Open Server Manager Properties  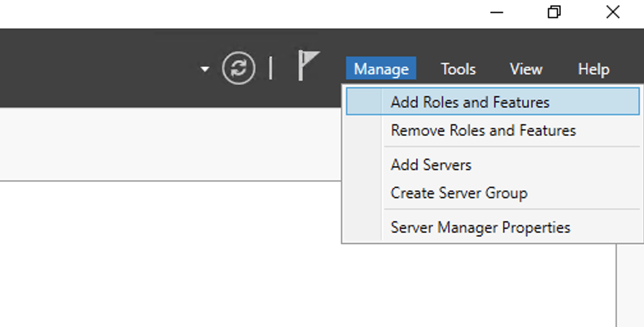click(x=480, y=227)
